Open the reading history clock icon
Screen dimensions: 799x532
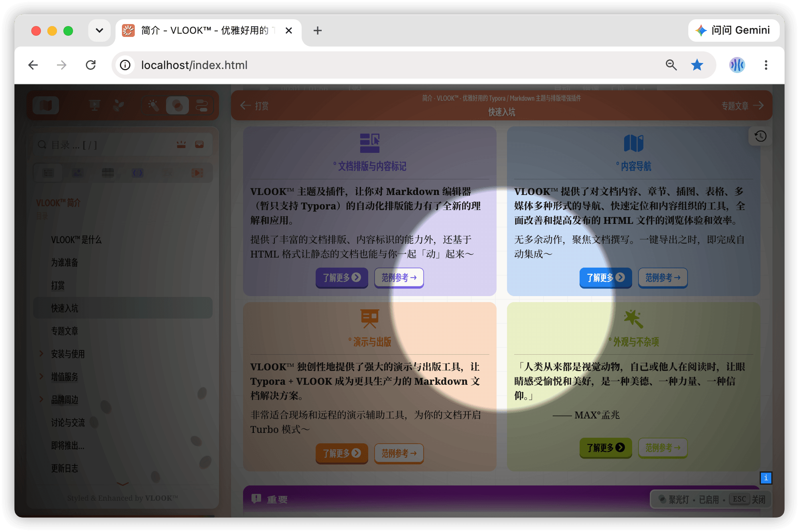[x=760, y=136]
